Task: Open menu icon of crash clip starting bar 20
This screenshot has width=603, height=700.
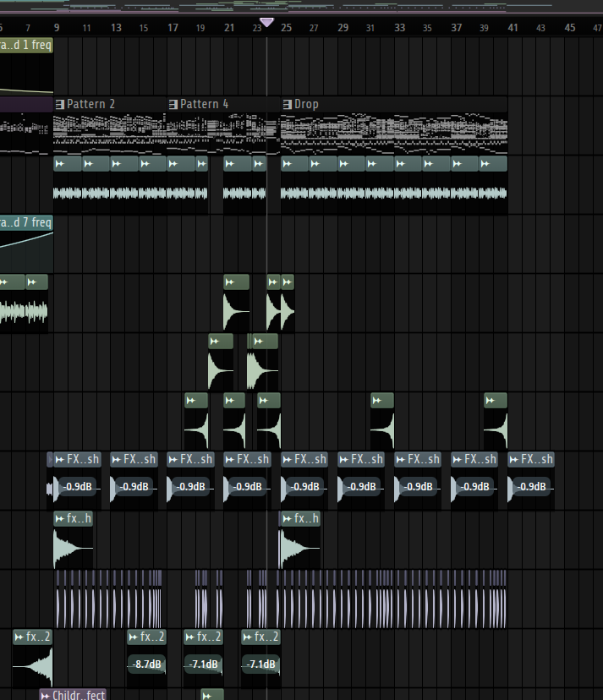Action: [x=215, y=342]
